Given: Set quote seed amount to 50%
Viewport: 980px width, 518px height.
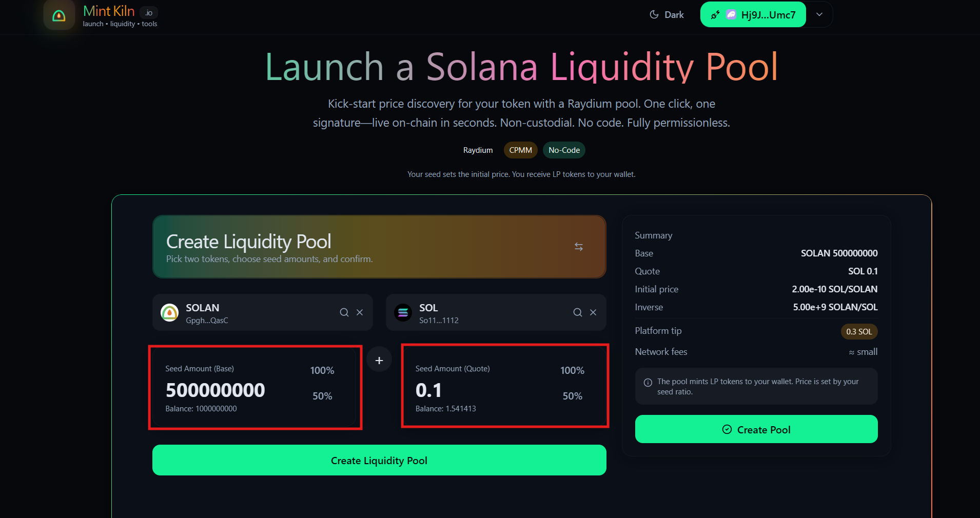Looking at the screenshot, I should point(572,395).
